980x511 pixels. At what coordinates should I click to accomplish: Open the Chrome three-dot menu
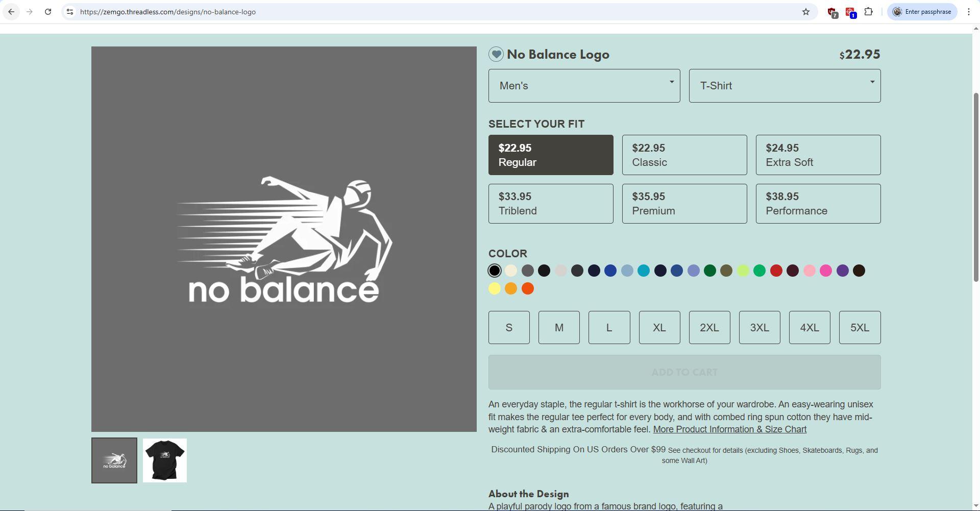pos(969,12)
